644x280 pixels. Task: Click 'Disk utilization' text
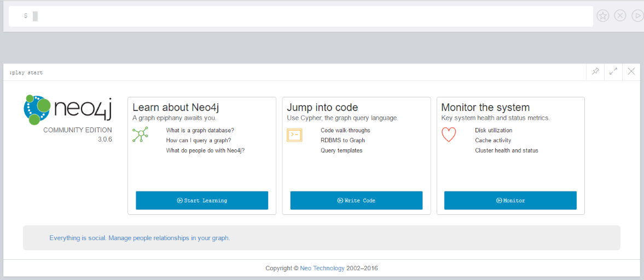[x=494, y=131]
